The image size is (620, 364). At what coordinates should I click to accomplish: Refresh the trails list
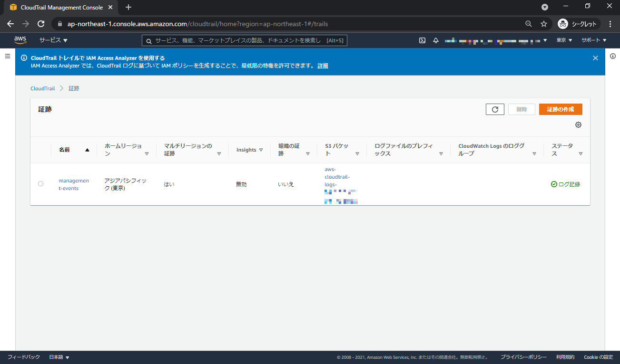pos(495,109)
